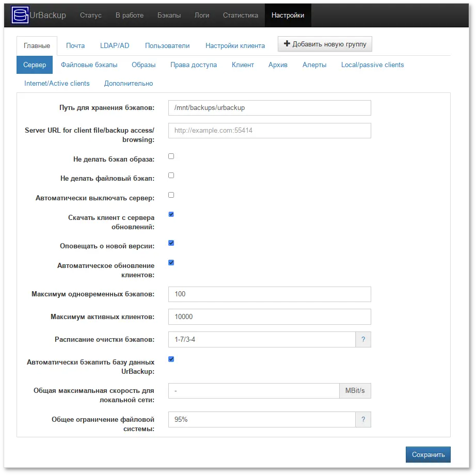Open help for filesystem limit setting
The width and height of the screenshot is (476, 475).
(x=363, y=420)
